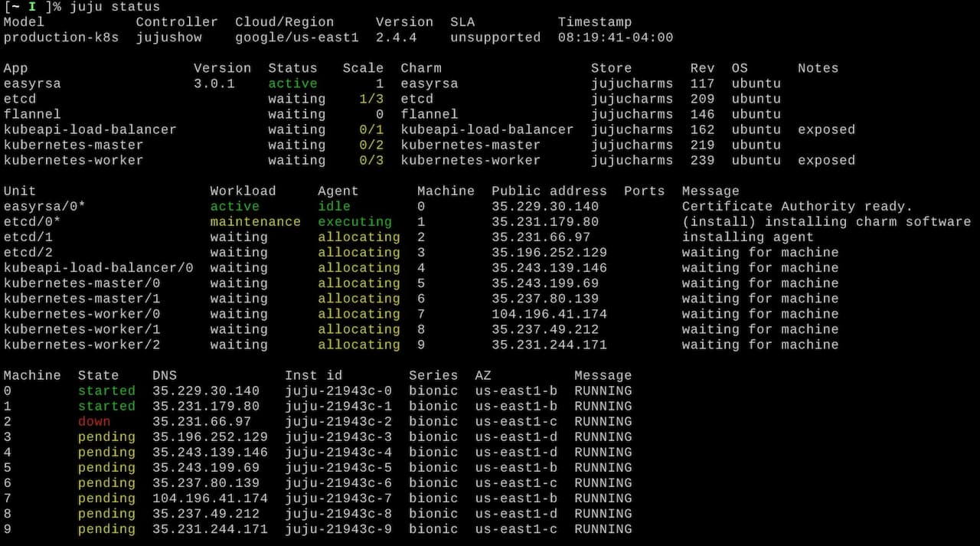
Task: Click unit 'kubernetes-master/1'
Action: coord(82,298)
